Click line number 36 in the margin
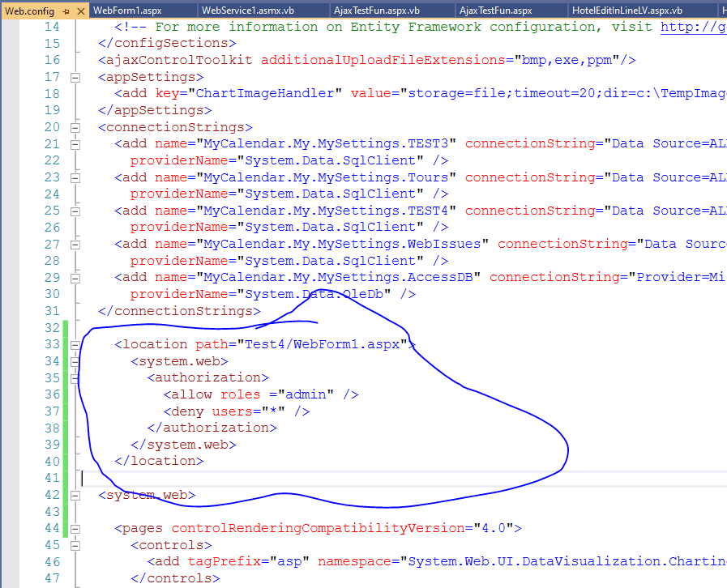 (51, 394)
